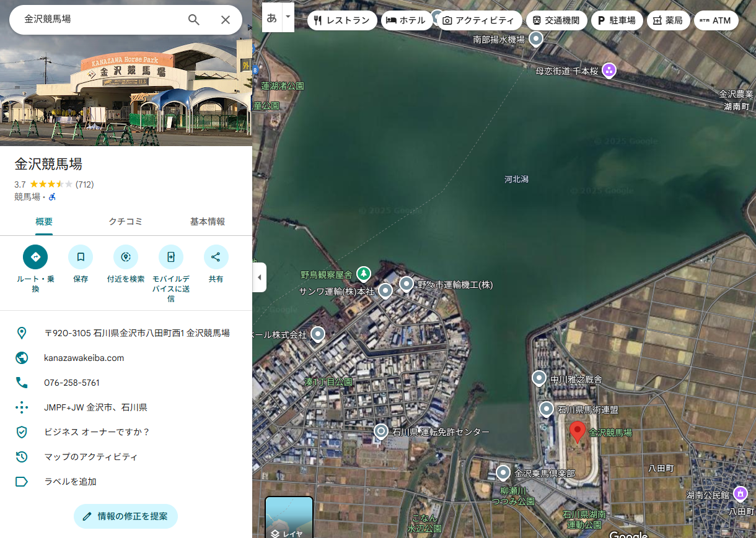This screenshot has height=538, width=756.
Task: Open マップのアクティビティ
Action: click(x=91, y=457)
